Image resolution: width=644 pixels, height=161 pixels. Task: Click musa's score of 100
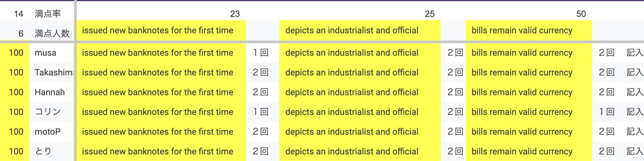click(x=16, y=53)
